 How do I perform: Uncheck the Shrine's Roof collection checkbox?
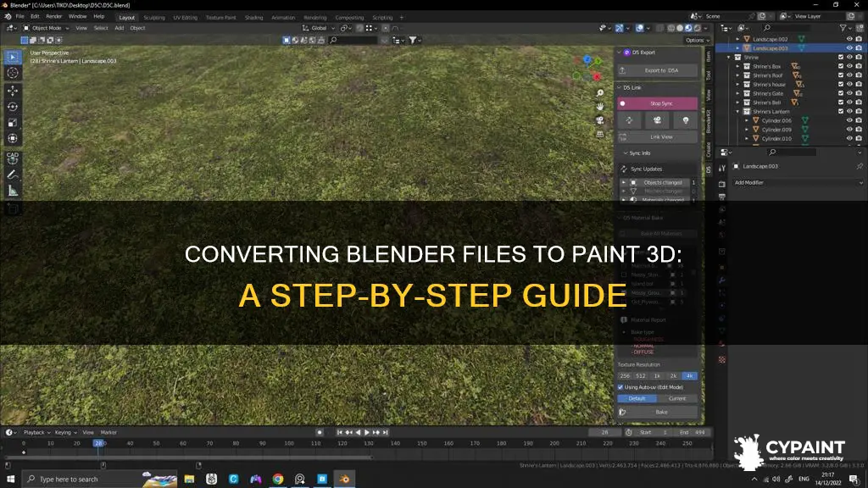pyautogui.click(x=840, y=75)
